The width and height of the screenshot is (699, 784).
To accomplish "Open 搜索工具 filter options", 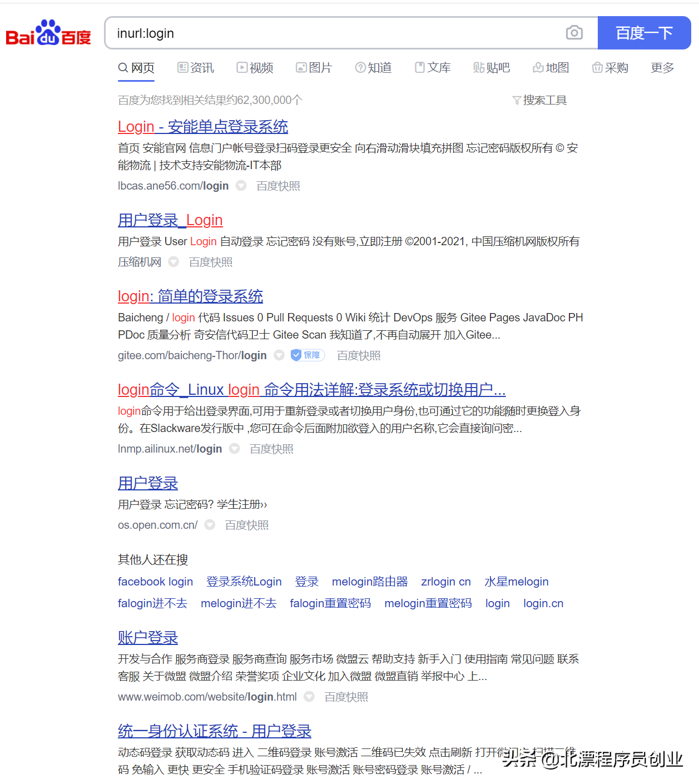I will click(539, 100).
